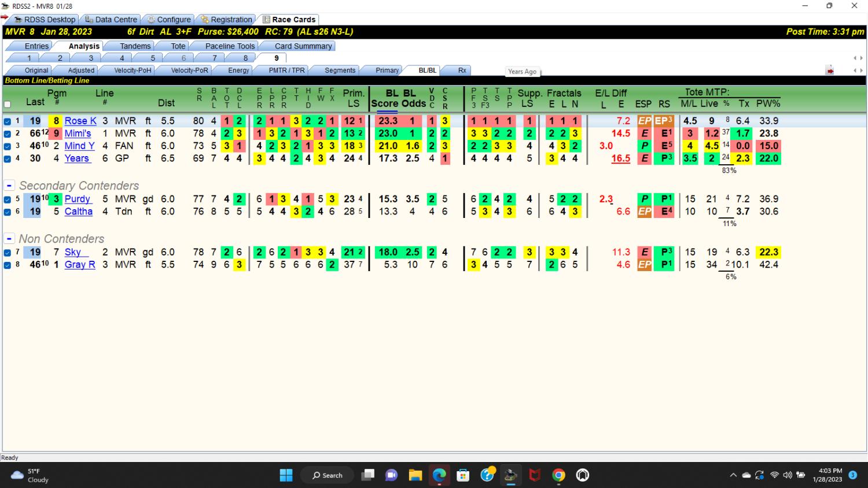Open the Mind Y horse link
The image size is (868, 488).
79,146
